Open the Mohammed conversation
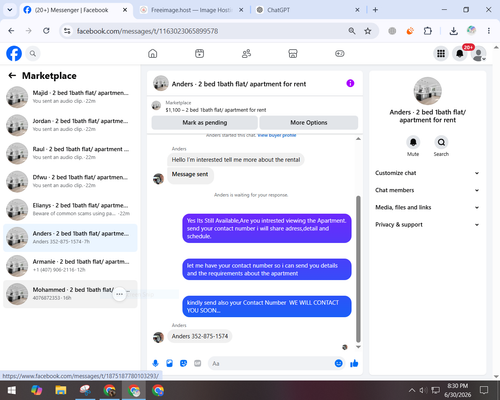500x400 pixels. (x=70, y=294)
